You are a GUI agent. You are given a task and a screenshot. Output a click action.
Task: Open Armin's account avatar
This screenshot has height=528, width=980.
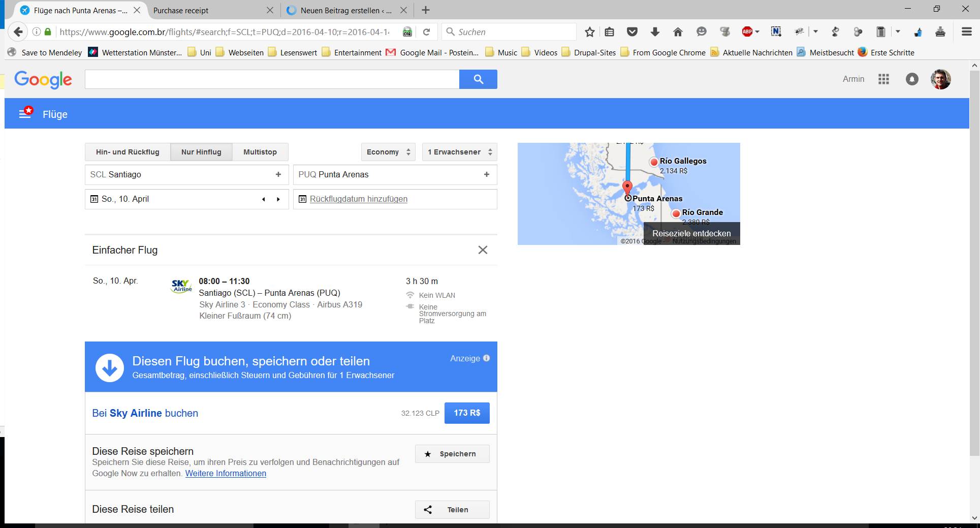point(940,79)
